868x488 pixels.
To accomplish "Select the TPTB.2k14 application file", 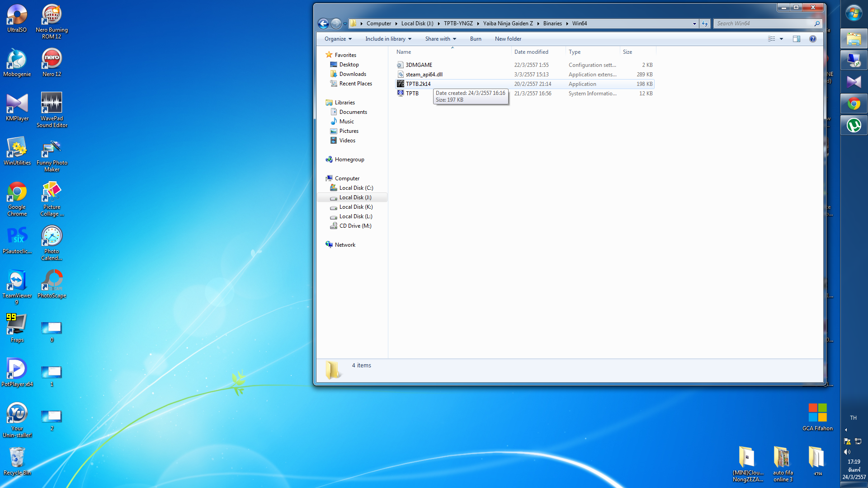I will click(418, 84).
